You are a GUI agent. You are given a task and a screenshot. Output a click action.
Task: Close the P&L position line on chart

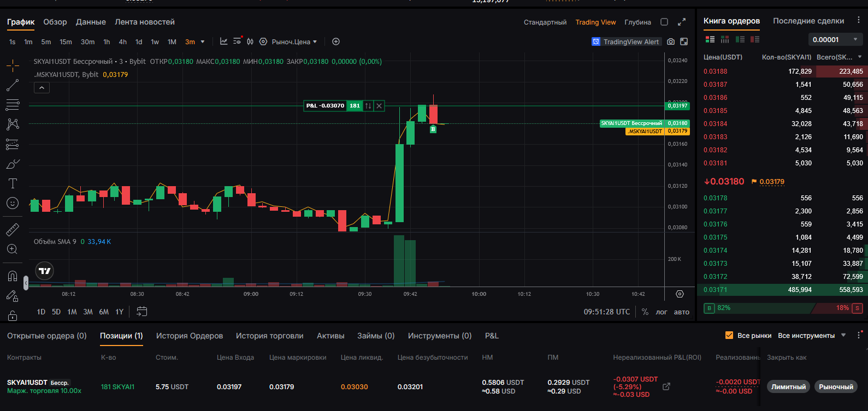[x=379, y=106]
